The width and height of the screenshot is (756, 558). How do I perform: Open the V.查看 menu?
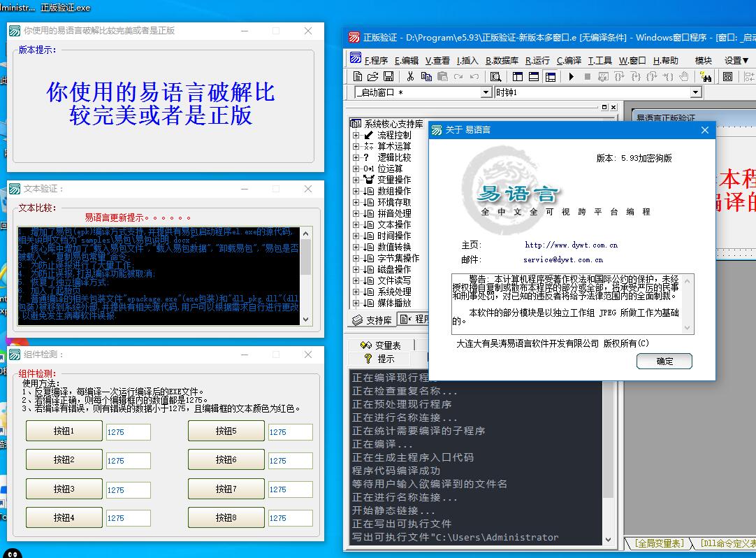click(x=437, y=60)
